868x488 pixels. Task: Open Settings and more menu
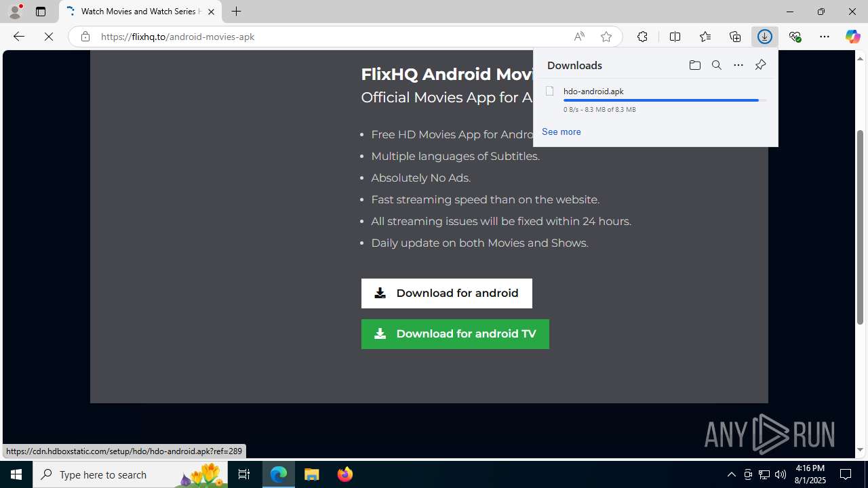point(825,37)
